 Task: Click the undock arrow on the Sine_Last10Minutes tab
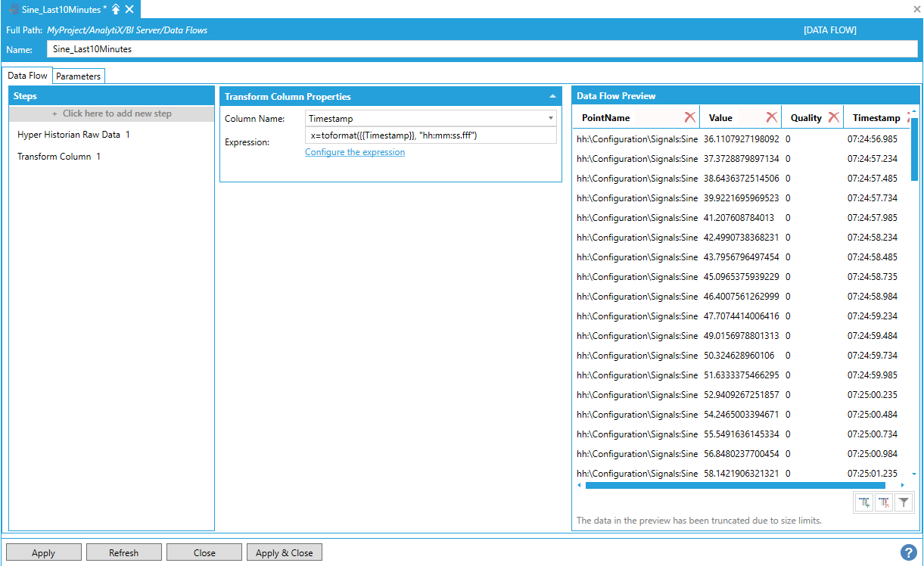coord(116,9)
